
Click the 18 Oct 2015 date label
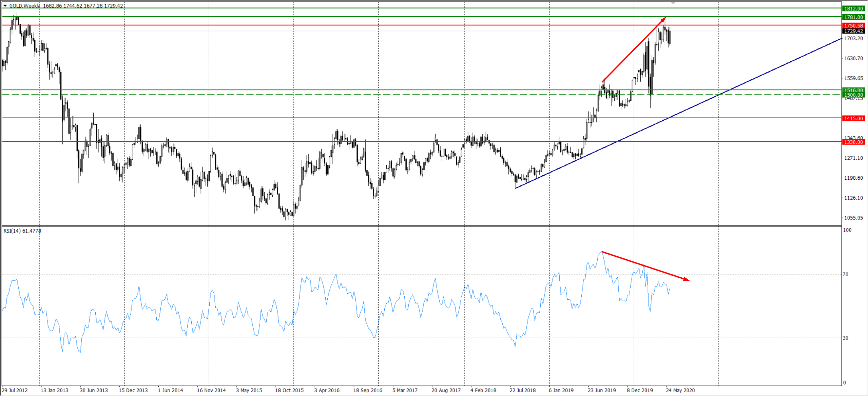pos(289,390)
